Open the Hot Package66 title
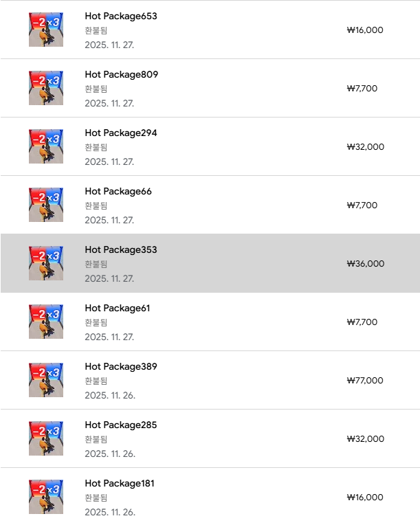Image resolution: width=420 pixels, height=525 pixels. tap(118, 191)
